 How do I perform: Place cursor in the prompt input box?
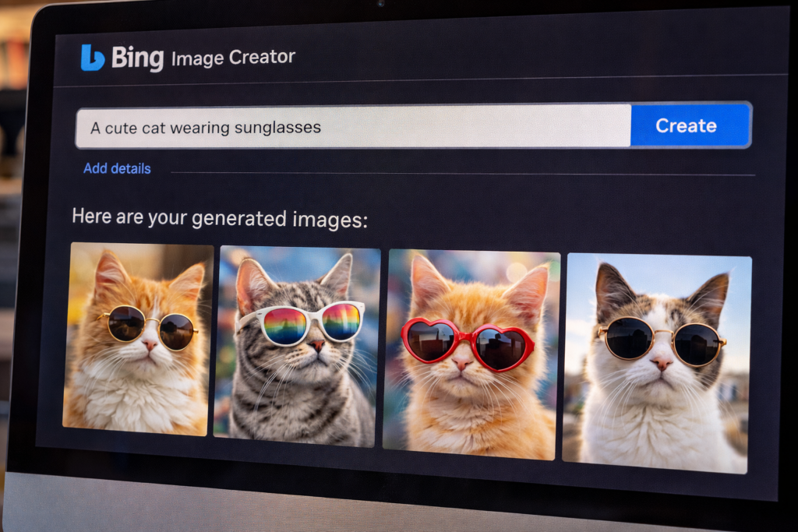(351, 127)
